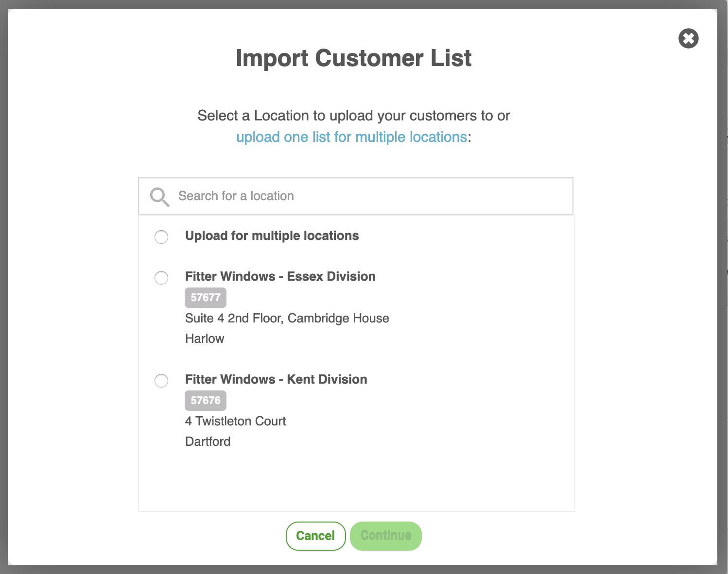This screenshot has width=728, height=574.
Task: Click the magnifying glass search icon
Action: point(159,197)
